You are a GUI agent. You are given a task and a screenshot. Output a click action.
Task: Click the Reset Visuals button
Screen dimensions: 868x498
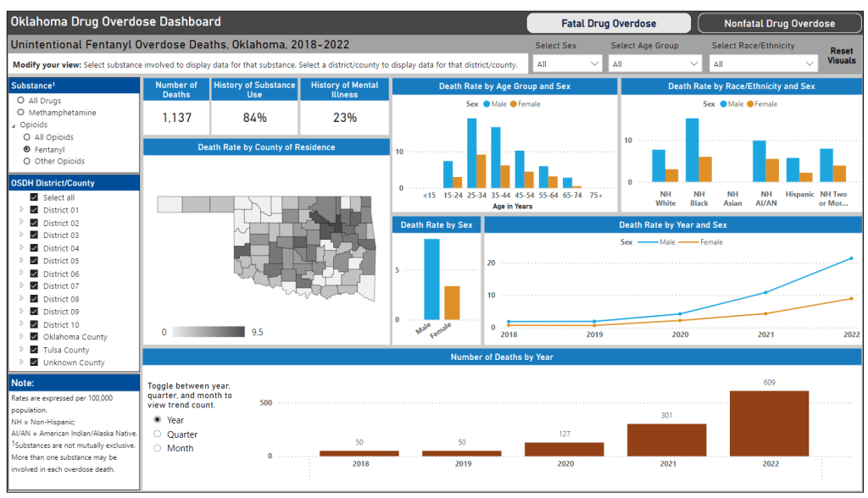pos(841,56)
